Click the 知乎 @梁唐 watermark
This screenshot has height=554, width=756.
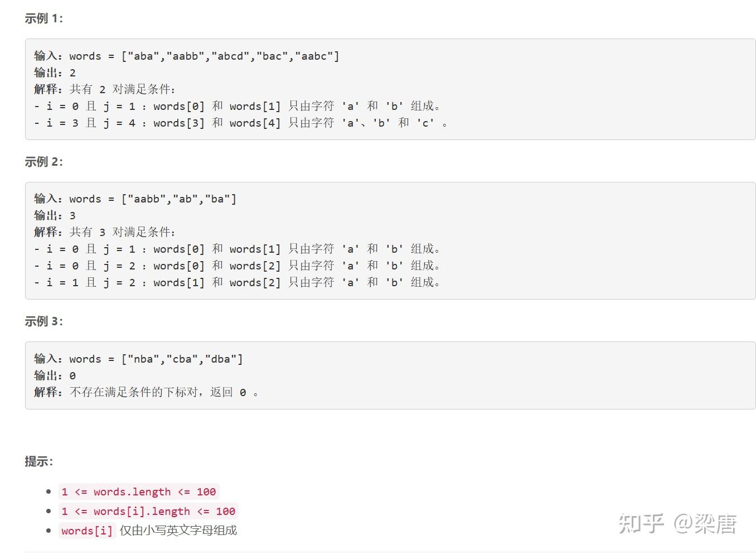click(x=677, y=523)
